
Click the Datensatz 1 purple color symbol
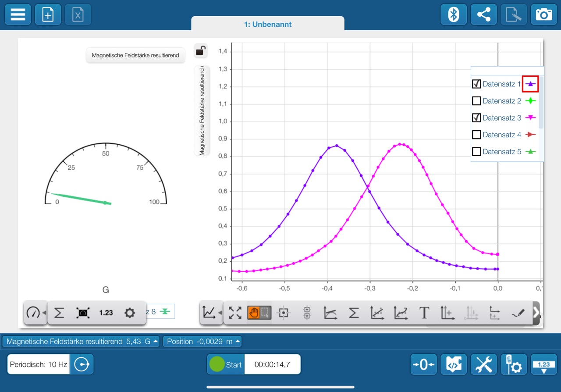tap(530, 84)
